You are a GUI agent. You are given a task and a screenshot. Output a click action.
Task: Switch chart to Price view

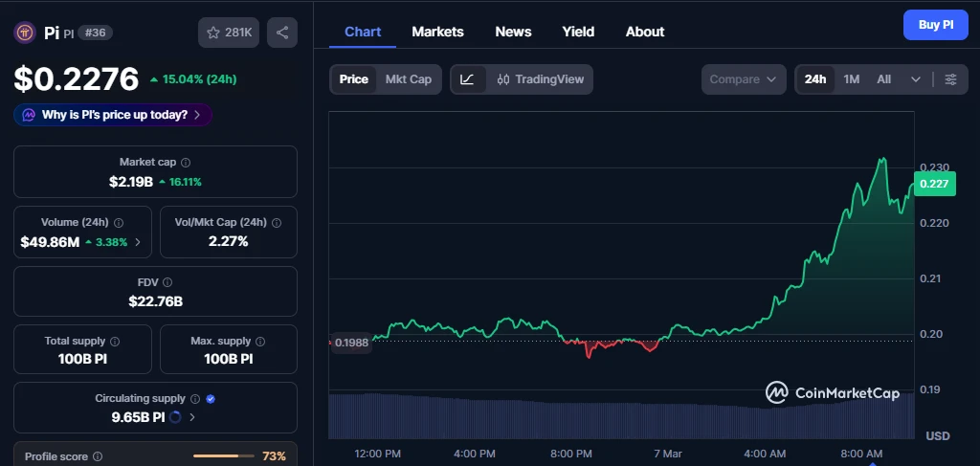[354, 79]
